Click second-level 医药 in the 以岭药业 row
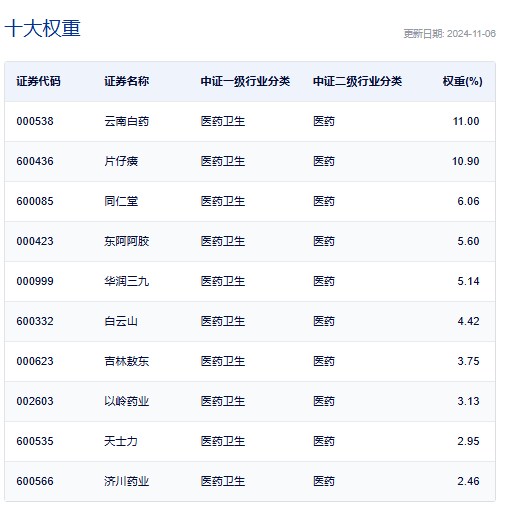The height and width of the screenshot is (505, 517). point(324,401)
